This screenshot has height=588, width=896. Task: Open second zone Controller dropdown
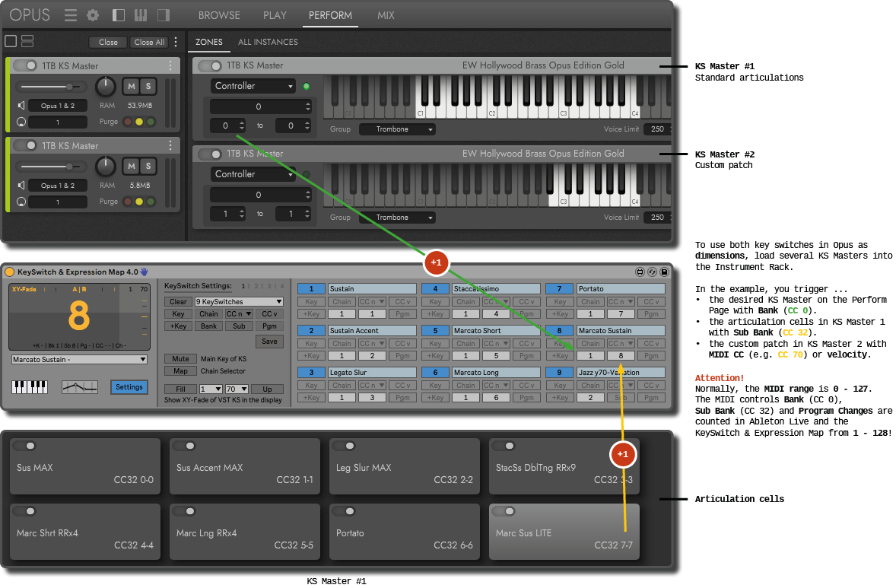click(x=253, y=174)
